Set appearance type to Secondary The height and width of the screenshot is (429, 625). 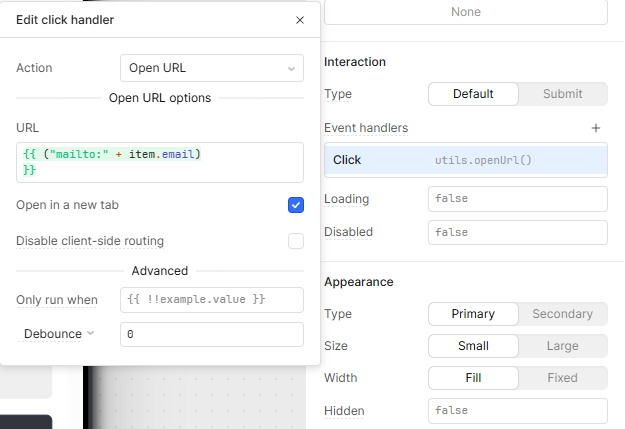(562, 314)
